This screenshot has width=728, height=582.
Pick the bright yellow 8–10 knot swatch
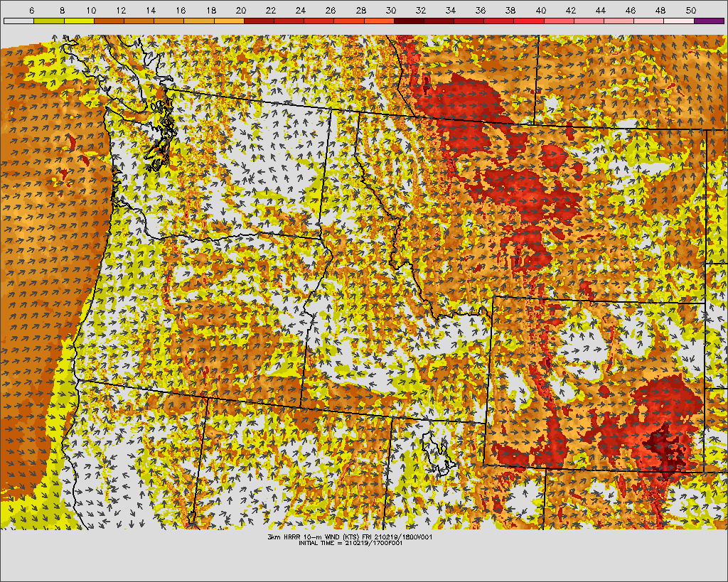[79, 21]
